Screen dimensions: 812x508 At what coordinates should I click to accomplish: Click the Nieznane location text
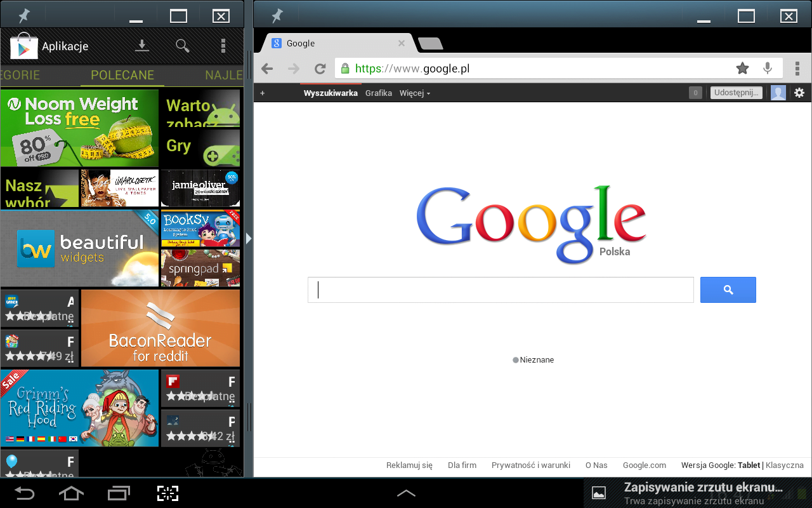tap(537, 360)
